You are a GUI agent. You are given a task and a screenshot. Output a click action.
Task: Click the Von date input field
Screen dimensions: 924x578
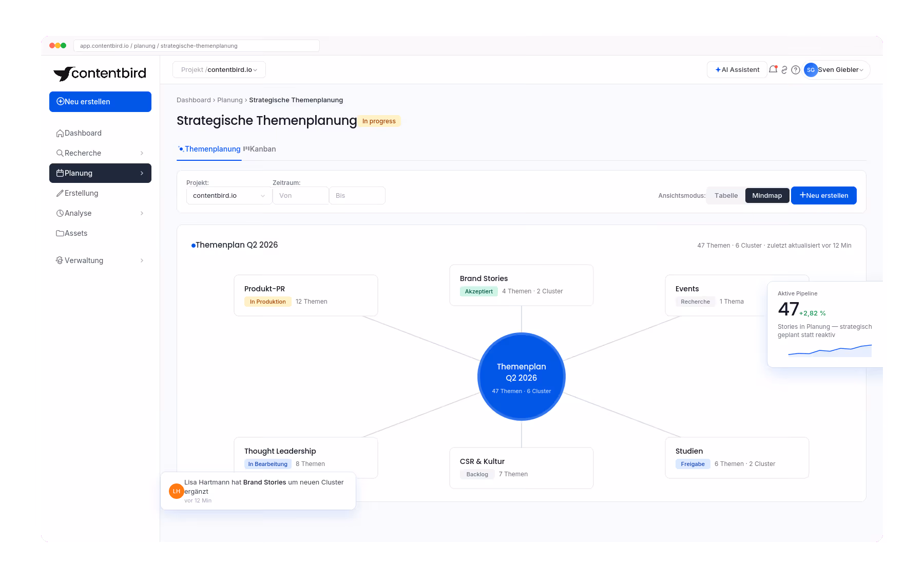click(x=300, y=196)
